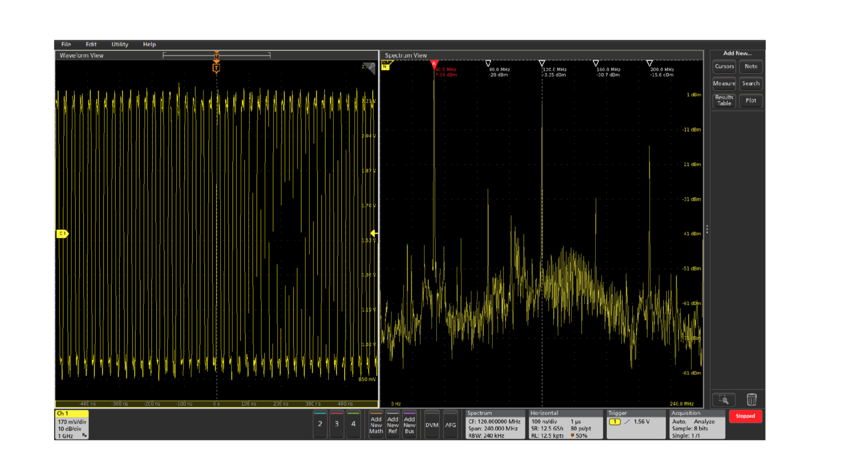Click the 1.56 V trigger level value
Screen dimensions: 868x458
tap(642, 421)
